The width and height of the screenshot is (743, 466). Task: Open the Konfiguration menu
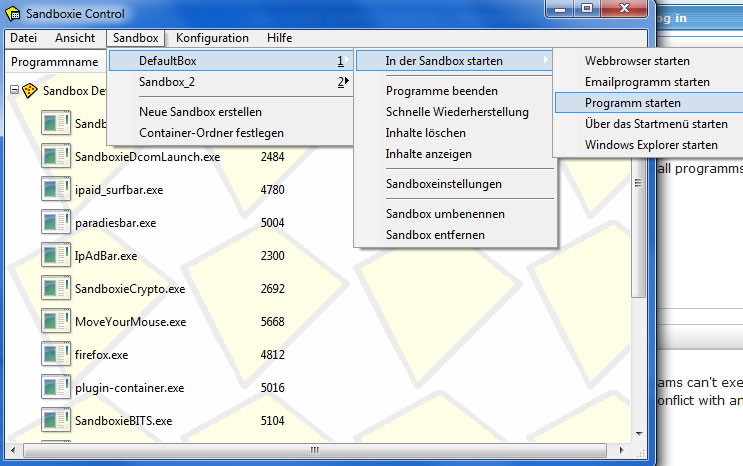pyautogui.click(x=212, y=38)
